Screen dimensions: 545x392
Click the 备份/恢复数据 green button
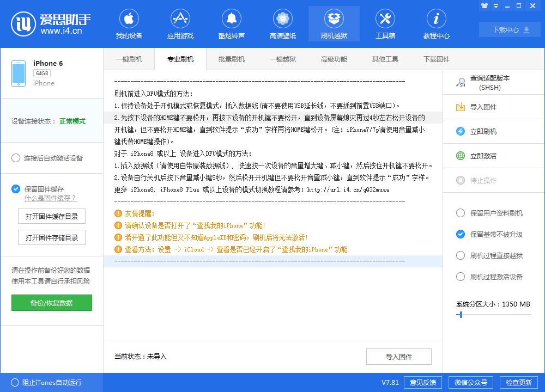click(51, 302)
